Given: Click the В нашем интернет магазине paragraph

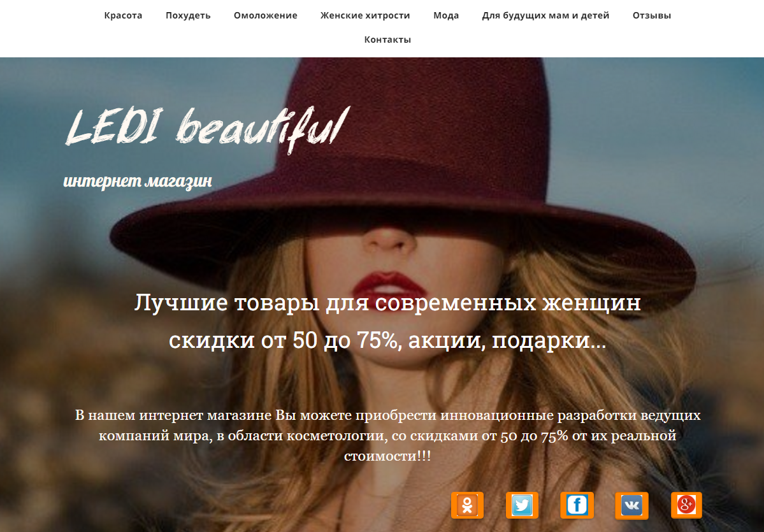Looking at the screenshot, I should point(388,436).
